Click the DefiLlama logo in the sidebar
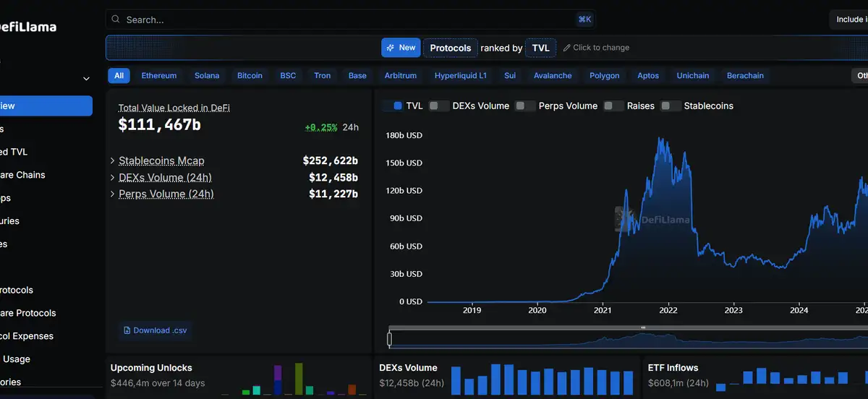This screenshot has width=868, height=399. [29, 27]
